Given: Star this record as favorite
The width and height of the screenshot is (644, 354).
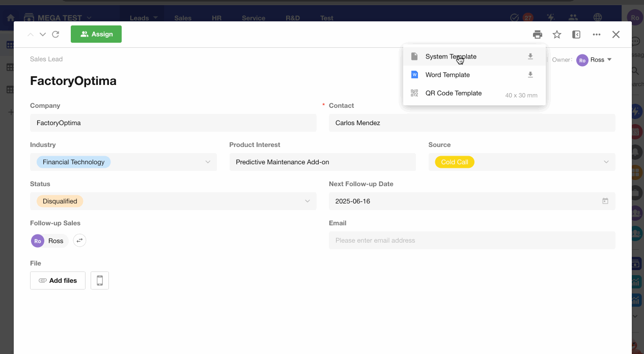Looking at the screenshot, I should (x=557, y=35).
